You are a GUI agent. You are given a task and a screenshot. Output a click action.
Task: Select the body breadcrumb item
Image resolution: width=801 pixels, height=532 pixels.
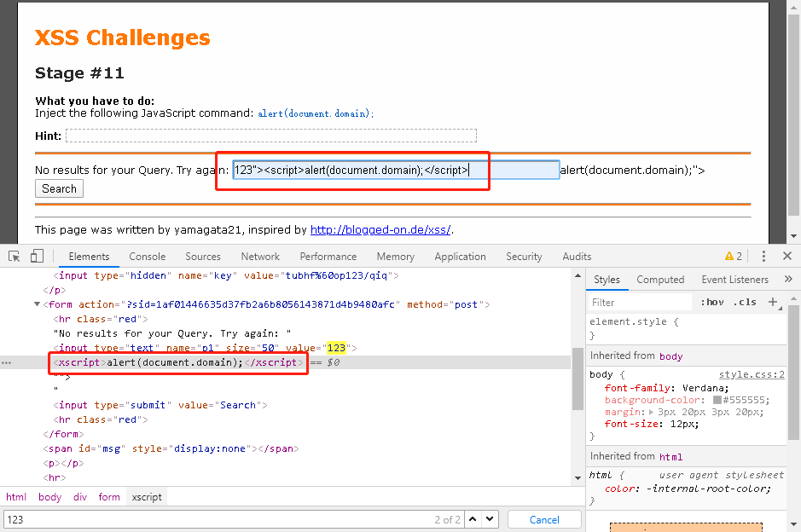pyautogui.click(x=49, y=497)
